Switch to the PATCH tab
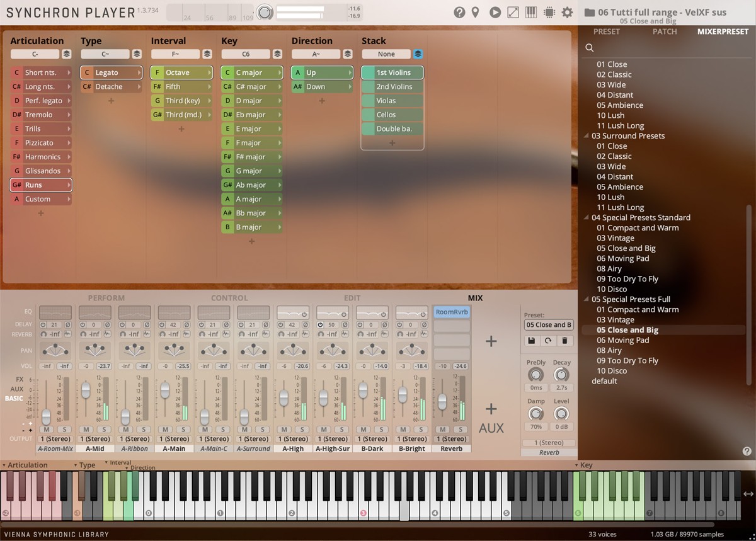The width and height of the screenshot is (756, 541). (665, 31)
